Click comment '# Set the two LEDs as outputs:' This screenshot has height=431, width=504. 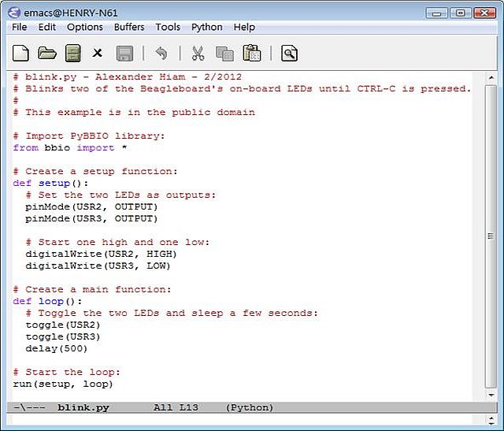[120, 195]
